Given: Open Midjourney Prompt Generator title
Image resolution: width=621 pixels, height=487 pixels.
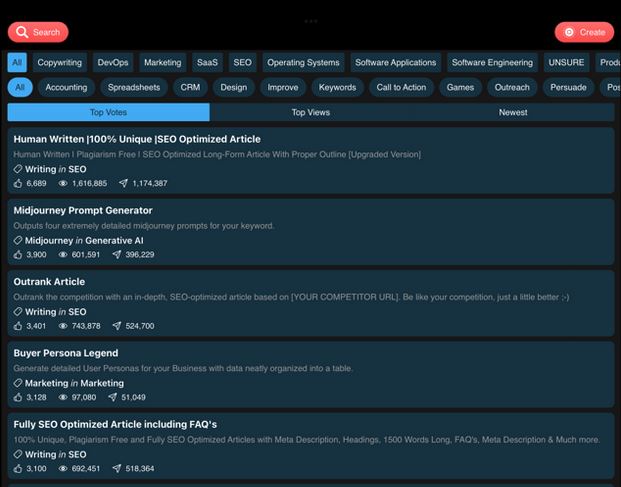Looking at the screenshot, I should pos(83,211).
